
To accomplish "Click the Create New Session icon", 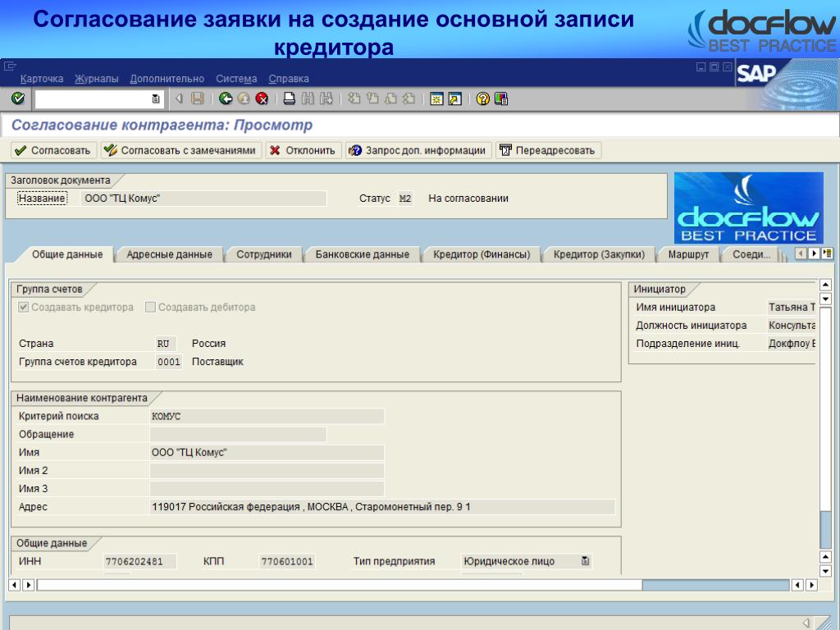I will pos(436,98).
